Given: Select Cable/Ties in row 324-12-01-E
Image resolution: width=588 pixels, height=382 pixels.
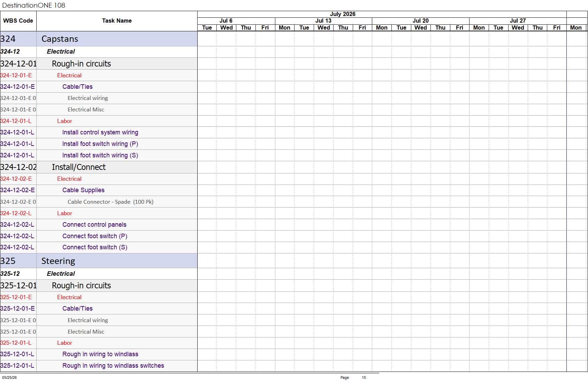Looking at the screenshot, I should click(x=77, y=87).
